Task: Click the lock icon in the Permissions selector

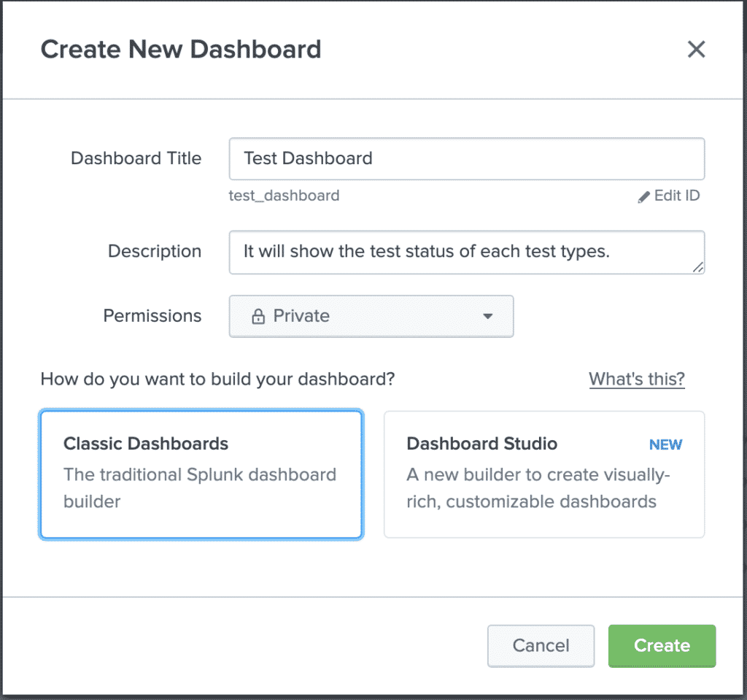Action: click(260, 316)
